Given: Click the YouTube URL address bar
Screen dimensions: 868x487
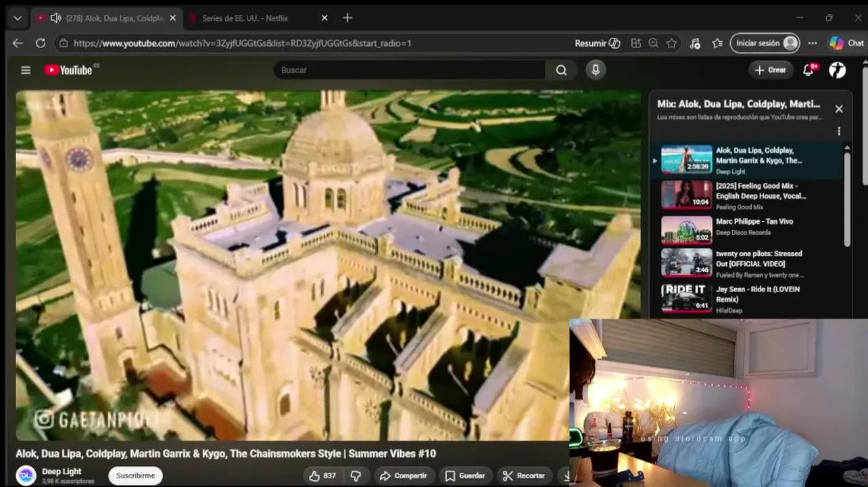Looking at the screenshot, I should [242, 43].
